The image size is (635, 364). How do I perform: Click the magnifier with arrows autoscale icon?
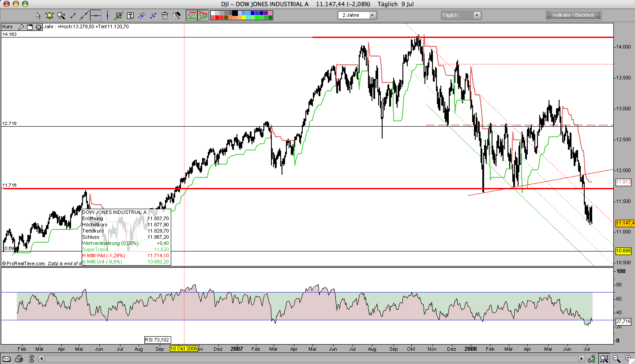point(604,358)
